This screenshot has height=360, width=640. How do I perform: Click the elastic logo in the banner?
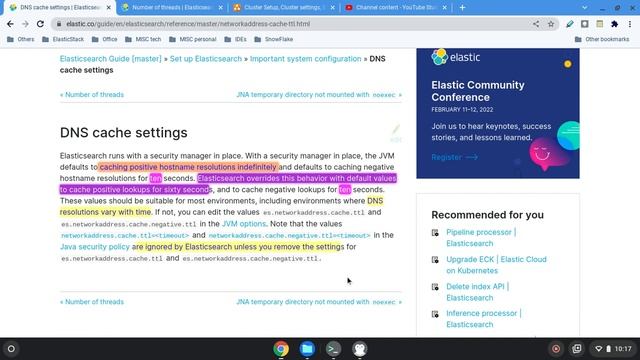[x=456, y=57]
